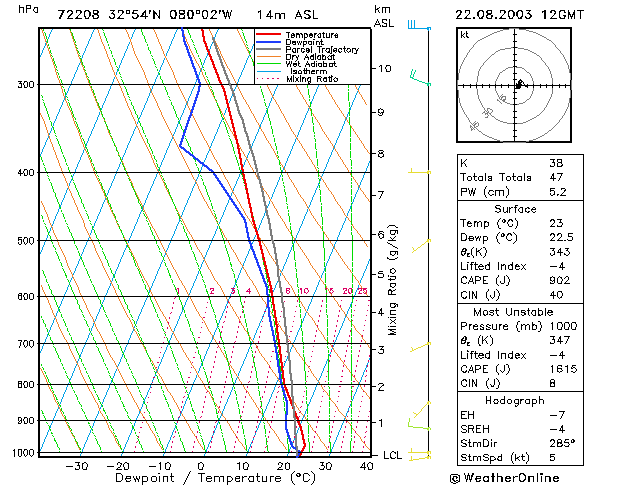Click the 400 hPa pressure axis label

[26, 172]
